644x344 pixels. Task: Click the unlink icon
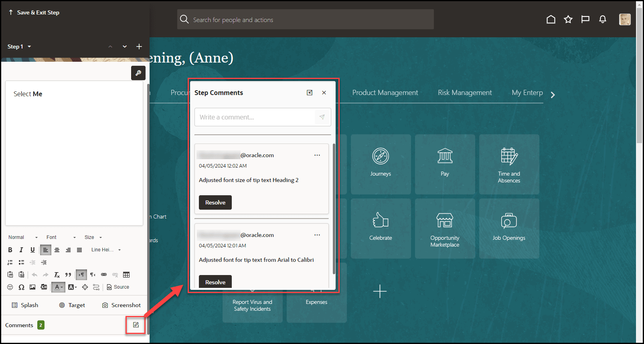click(x=115, y=275)
